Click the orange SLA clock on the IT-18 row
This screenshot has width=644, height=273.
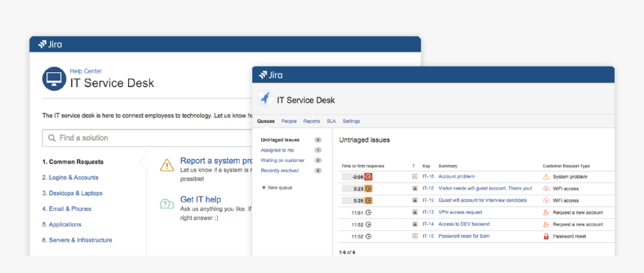pyautogui.click(x=368, y=189)
